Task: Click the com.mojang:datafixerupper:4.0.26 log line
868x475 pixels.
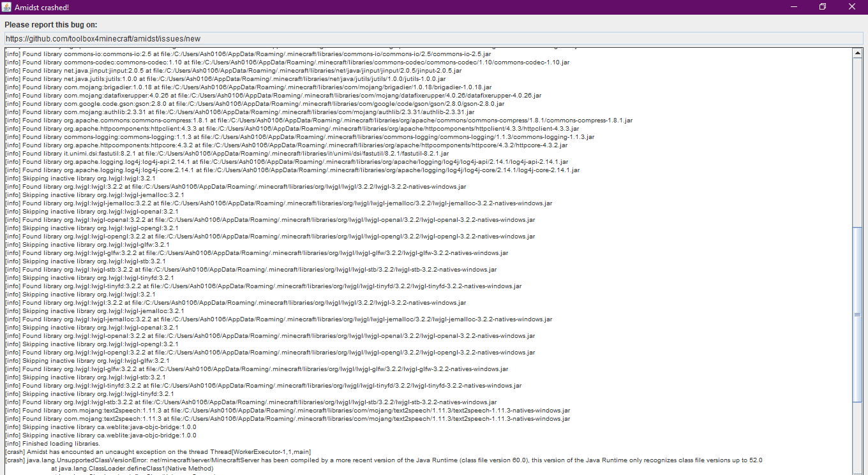Action: pos(273,96)
